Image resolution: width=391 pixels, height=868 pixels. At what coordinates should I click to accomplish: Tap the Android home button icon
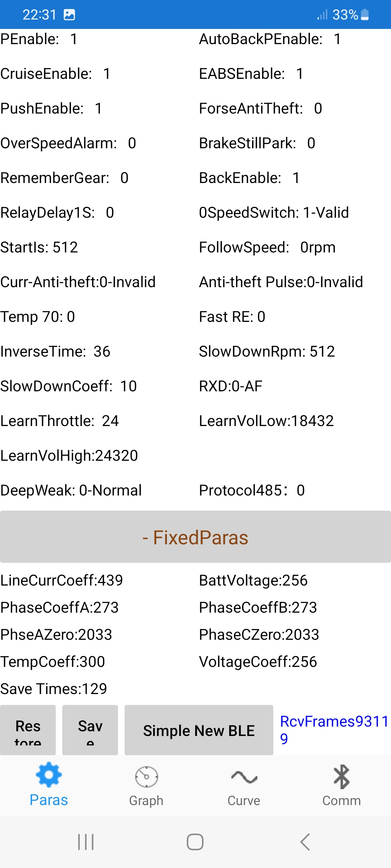click(195, 842)
